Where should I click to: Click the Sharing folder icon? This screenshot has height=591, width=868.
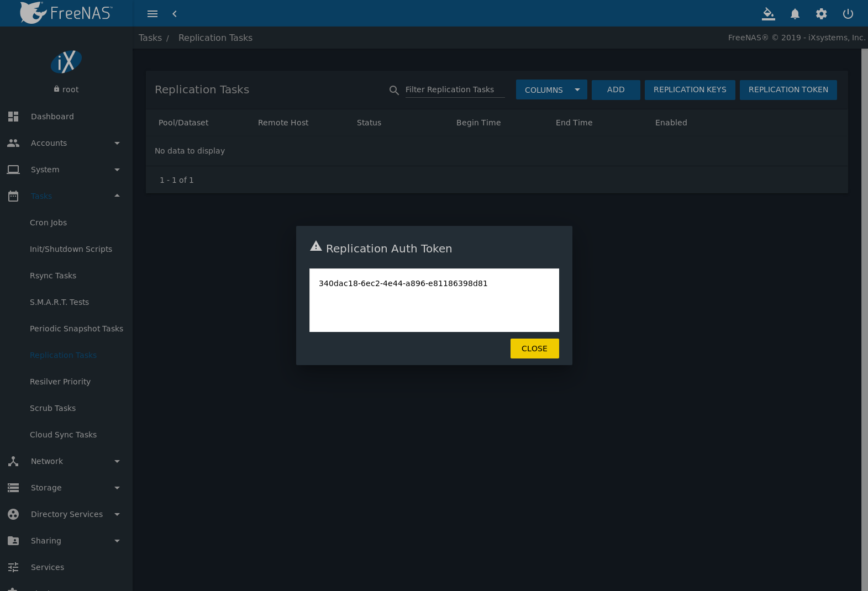(13, 541)
